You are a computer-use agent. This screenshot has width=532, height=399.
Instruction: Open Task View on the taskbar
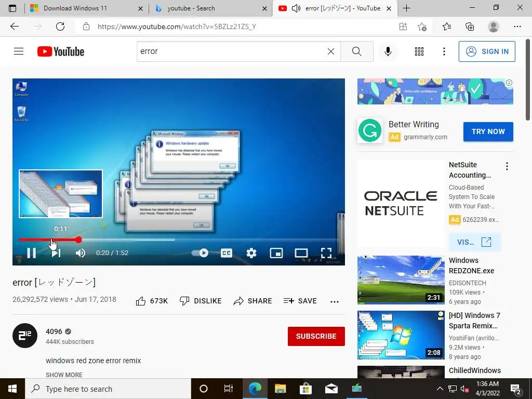(229, 389)
